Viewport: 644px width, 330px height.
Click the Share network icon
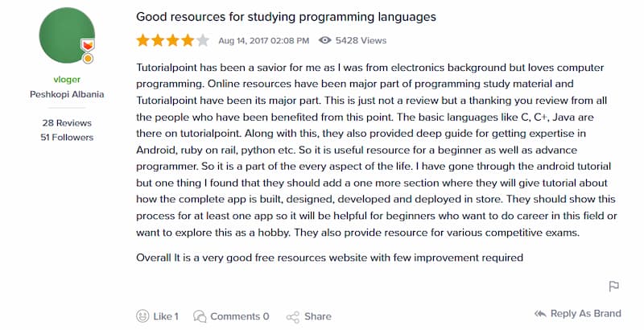[293, 317]
